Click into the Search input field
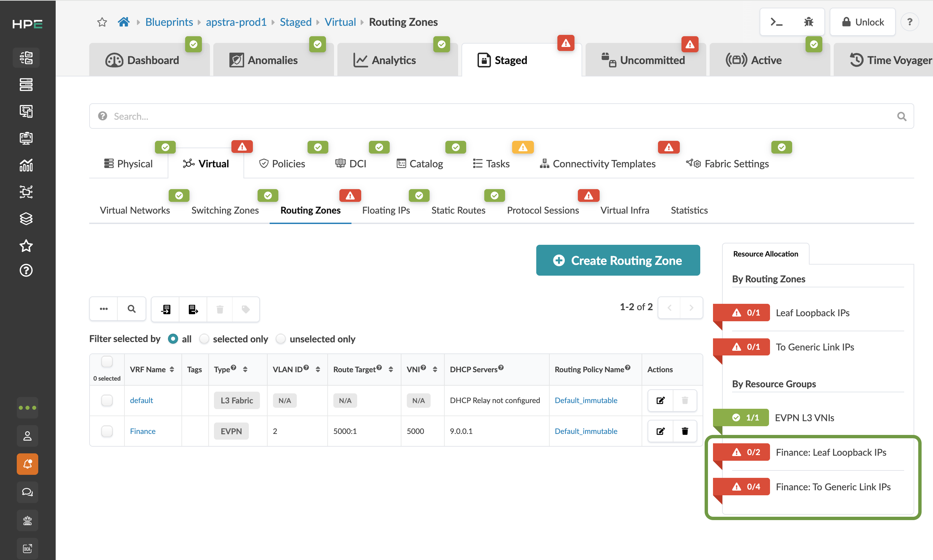This screenshot has width=933, height=560. (x=502, y=116)
